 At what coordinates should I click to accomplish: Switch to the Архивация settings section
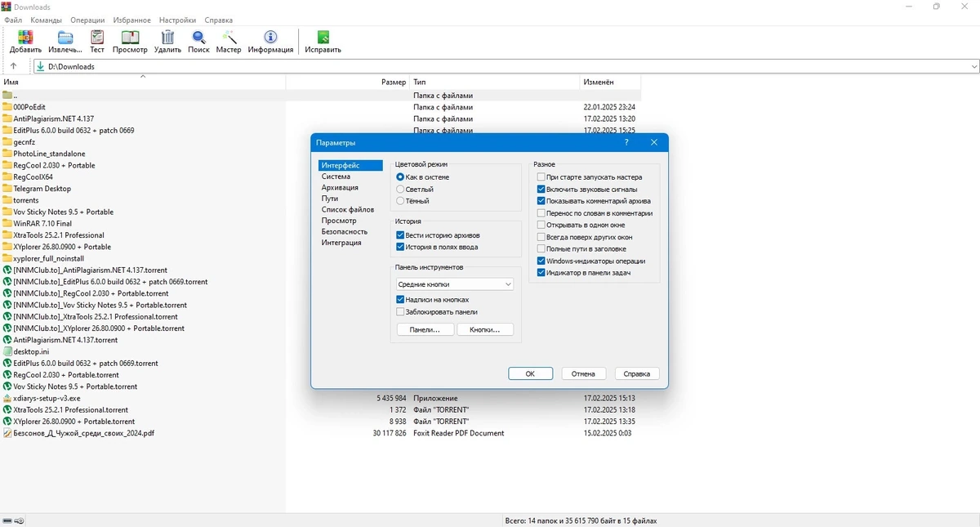click(x=340, y=187)
